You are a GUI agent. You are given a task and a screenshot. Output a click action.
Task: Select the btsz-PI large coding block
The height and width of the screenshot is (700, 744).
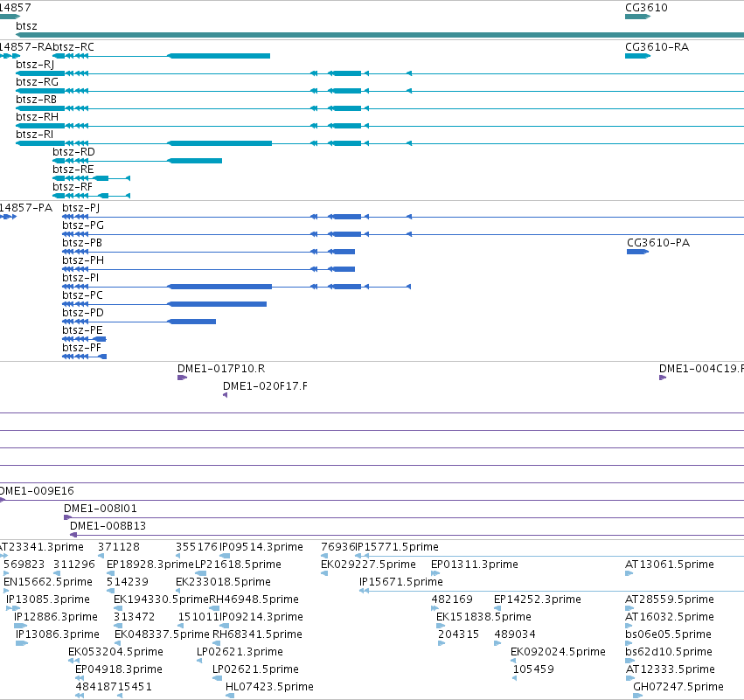pyautogui.click(x=219, y=287)
